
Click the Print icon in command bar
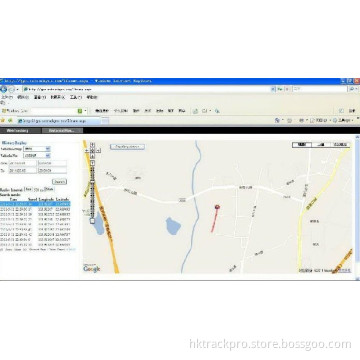tap(302, 120)
